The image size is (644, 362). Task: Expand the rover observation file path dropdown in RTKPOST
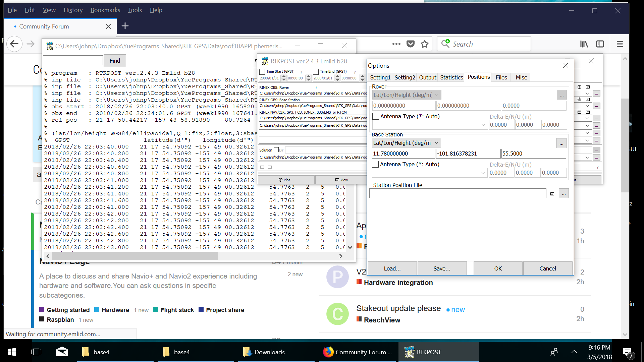pyautogui.click(x=587, y=94)
